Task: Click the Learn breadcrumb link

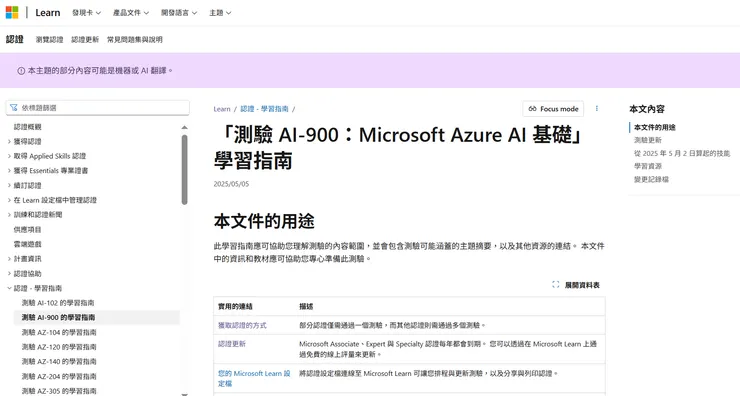Action: point(222,109)
